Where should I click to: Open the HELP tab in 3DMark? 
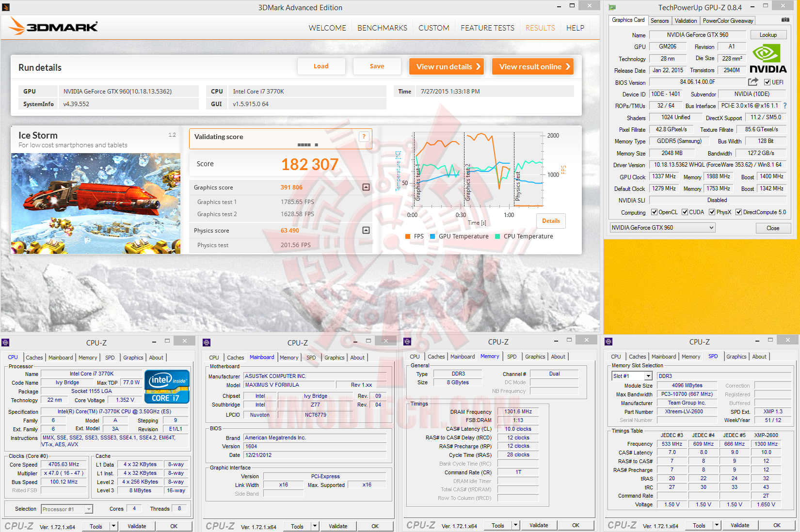(x=575, y=28)
